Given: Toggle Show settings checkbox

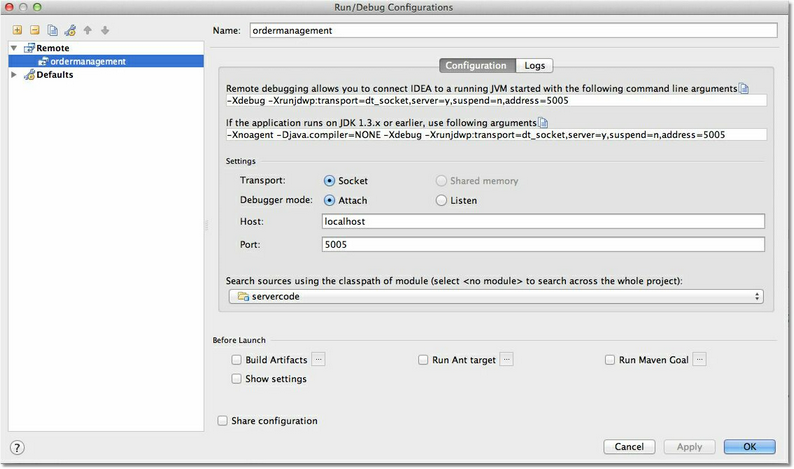Looking at the screenshot, I should click(236, 379).
